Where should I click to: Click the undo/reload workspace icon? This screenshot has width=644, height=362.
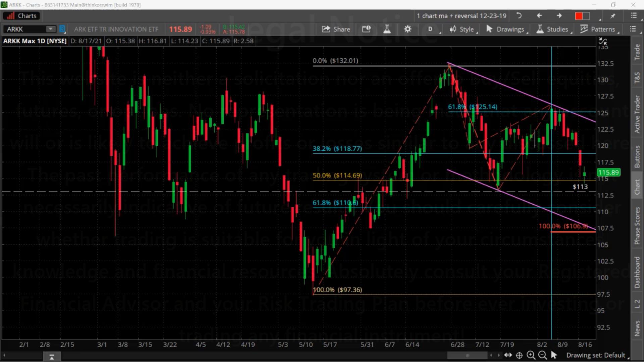pos(519,16)
